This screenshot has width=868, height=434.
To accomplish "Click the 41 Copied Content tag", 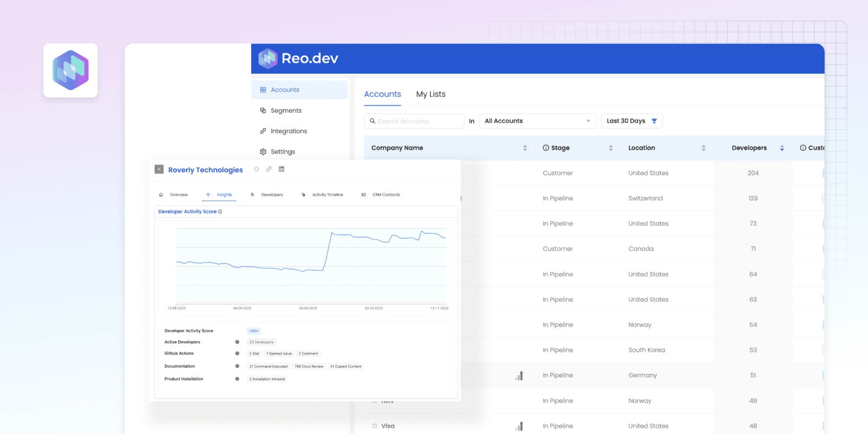I will click(346, 367).
